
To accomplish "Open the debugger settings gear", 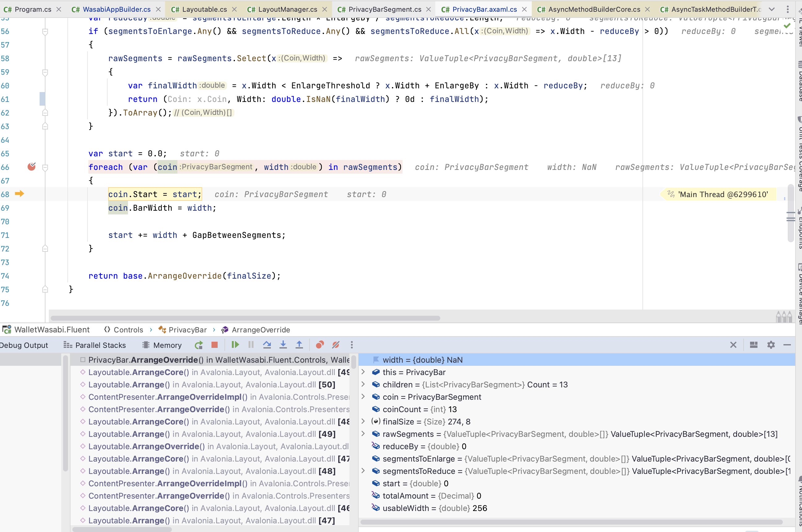I will [x=771, y=345].
